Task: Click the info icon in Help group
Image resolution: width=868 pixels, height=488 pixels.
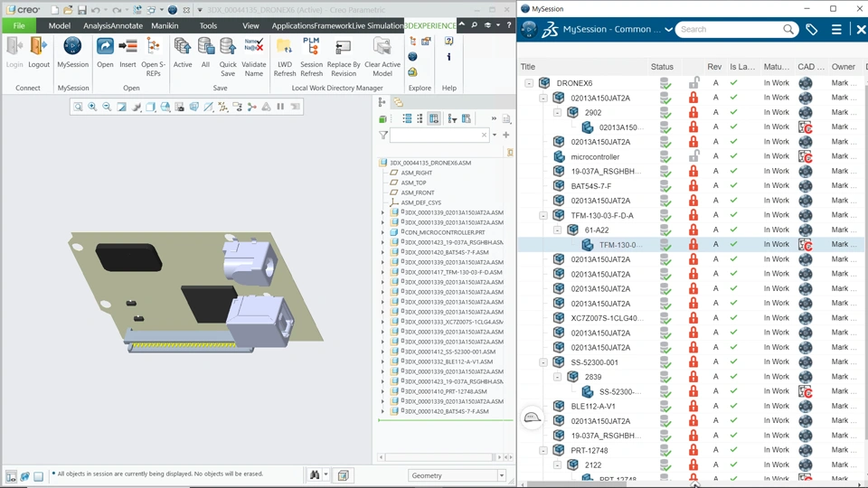Action: (449, 56)
